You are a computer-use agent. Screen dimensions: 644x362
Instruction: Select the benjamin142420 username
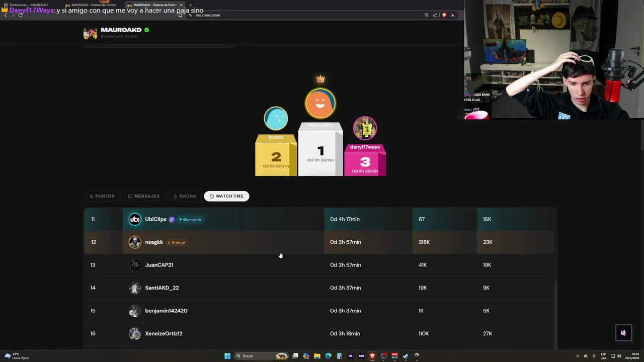point(166,311)
